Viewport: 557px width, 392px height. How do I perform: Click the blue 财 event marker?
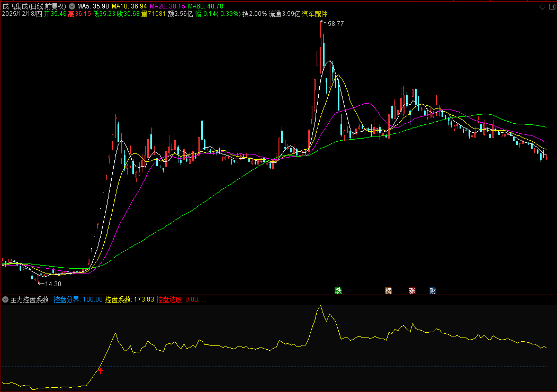[433, 291]
